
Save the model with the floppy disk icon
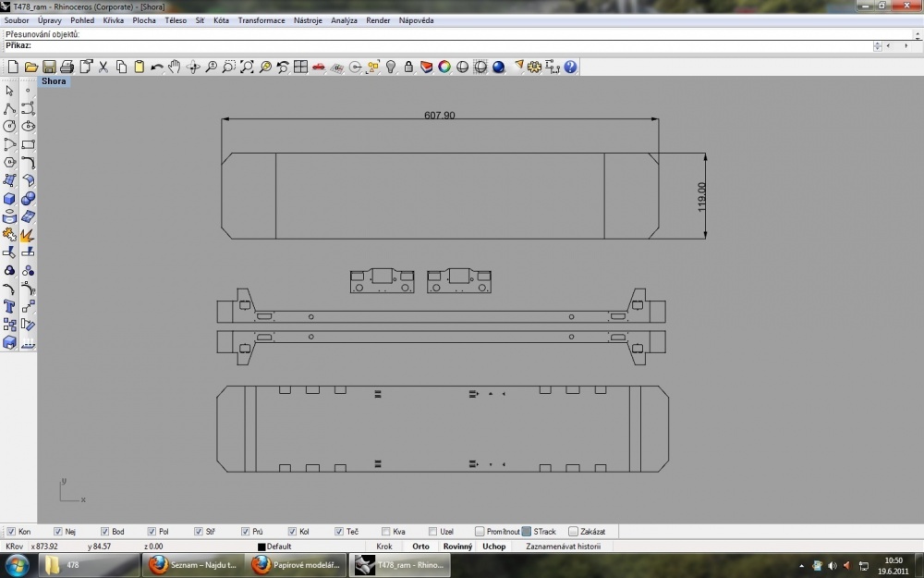(50, 68)
